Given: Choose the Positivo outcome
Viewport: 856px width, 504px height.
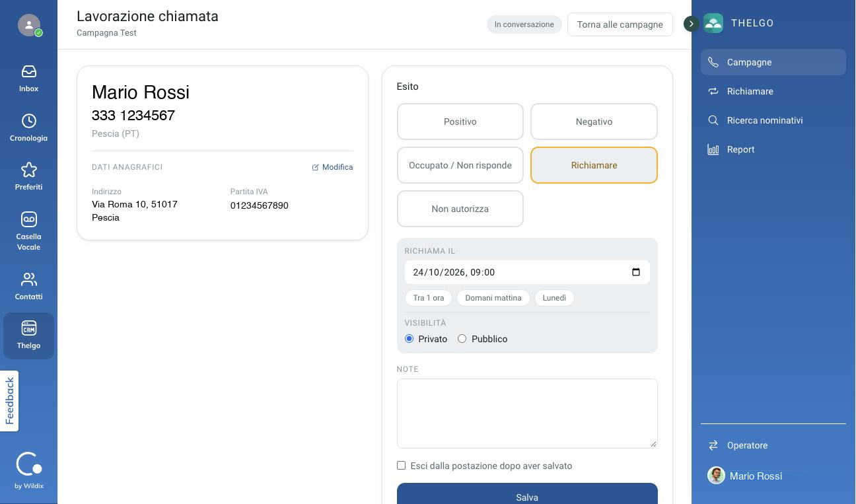Looking at the screenshot, I should point(460,122).
